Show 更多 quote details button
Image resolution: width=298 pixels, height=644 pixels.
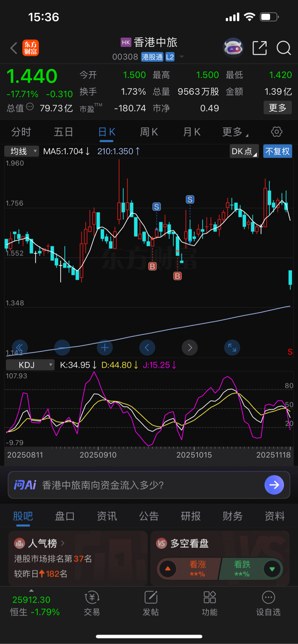(x=277, y=108)
